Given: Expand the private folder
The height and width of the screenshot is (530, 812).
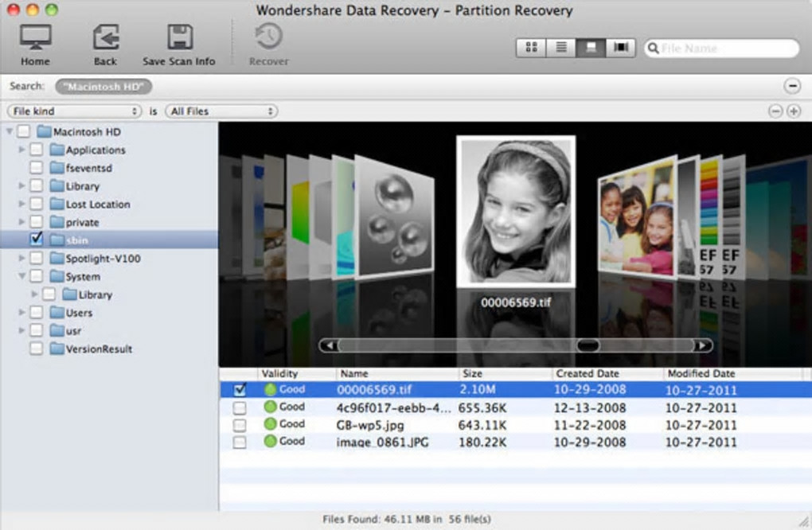Looking at the screenshot, I should point(21,222).
